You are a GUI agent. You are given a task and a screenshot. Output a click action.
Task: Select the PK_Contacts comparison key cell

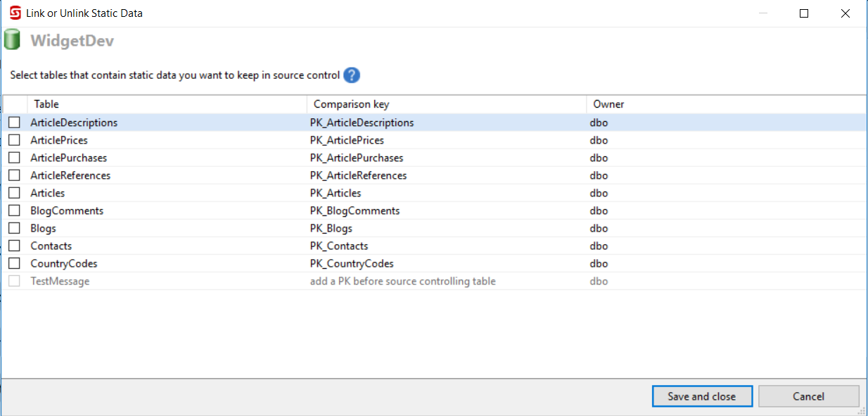[x=339, y=246]
